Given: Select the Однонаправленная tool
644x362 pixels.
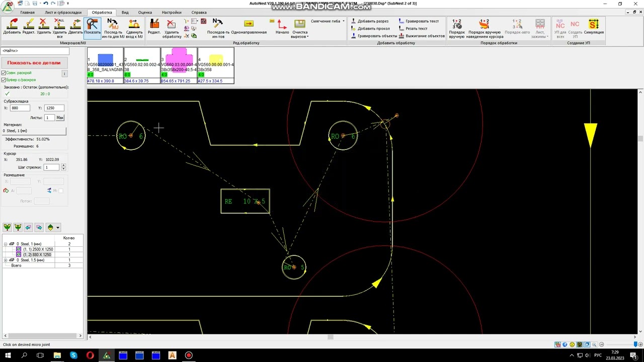Looking at the screenshot, I should (x=249, y=27).
